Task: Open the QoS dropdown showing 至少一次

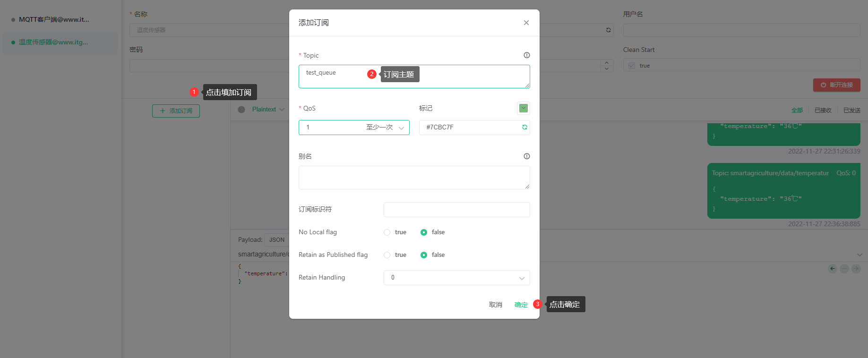Action: (354, 128)
